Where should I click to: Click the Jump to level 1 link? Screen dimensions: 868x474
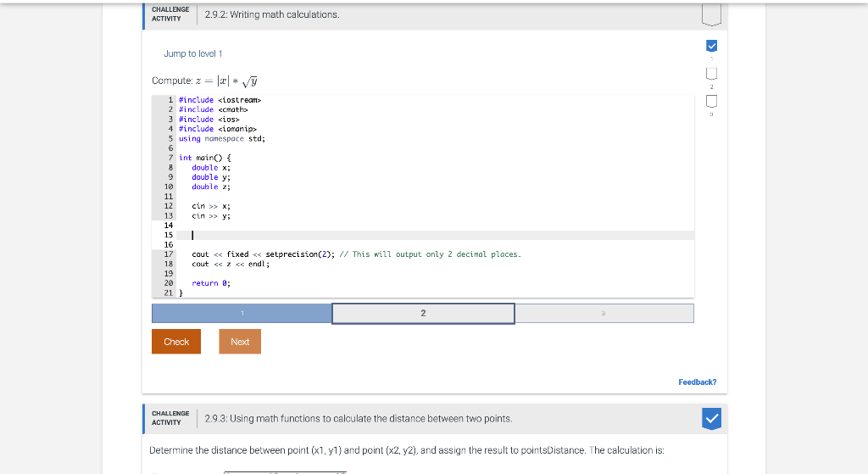(x=192, y=53)
